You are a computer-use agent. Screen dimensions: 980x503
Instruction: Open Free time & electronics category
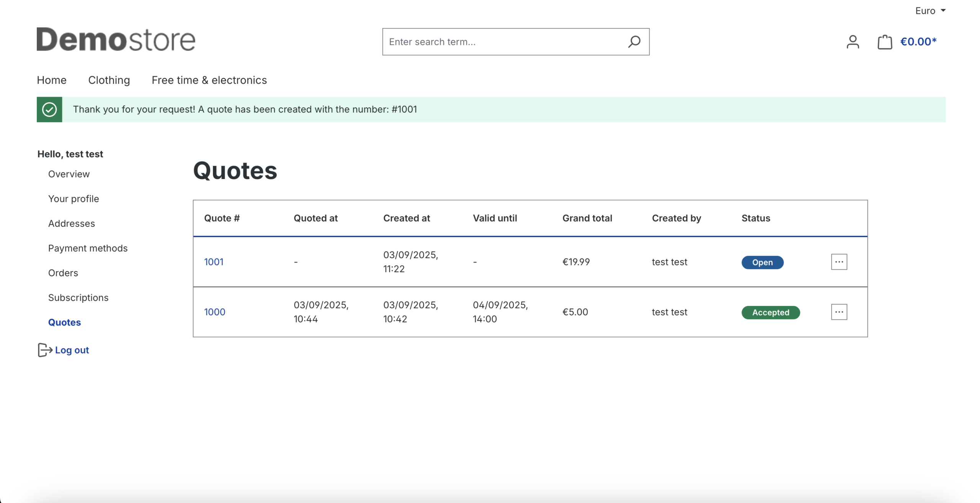pyautogui.click(x=209, y=80)
